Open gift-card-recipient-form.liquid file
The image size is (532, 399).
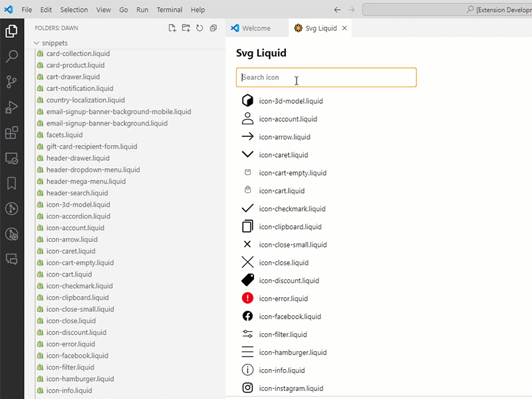[92, 146]
